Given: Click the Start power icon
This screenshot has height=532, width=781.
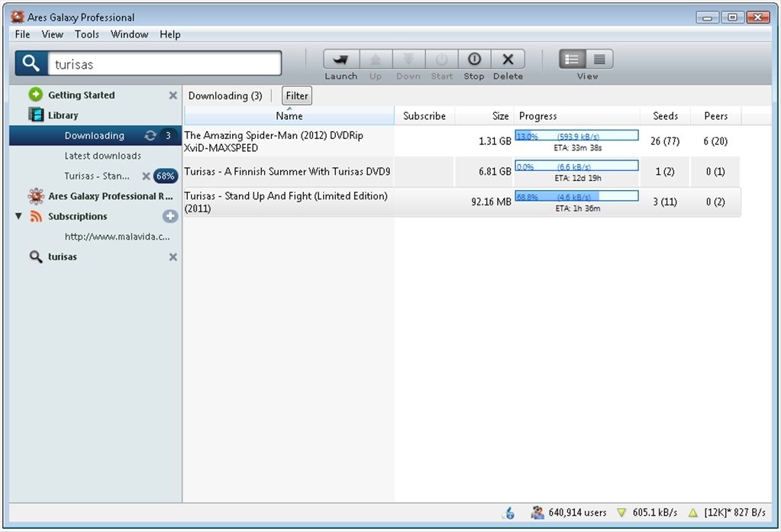Looking at the screenshot, I should click(x=442, y=60).
